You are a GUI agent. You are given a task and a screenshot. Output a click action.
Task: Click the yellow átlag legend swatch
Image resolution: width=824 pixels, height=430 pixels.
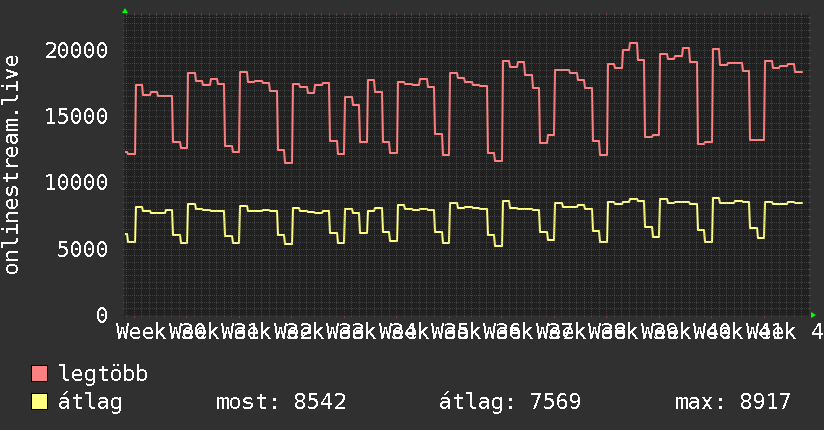click(x=39, y=402)
